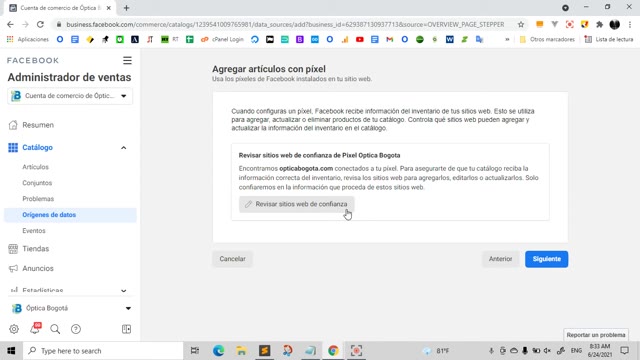Open Catálogo menu item

pyautogui.click(x=37, y=147)
